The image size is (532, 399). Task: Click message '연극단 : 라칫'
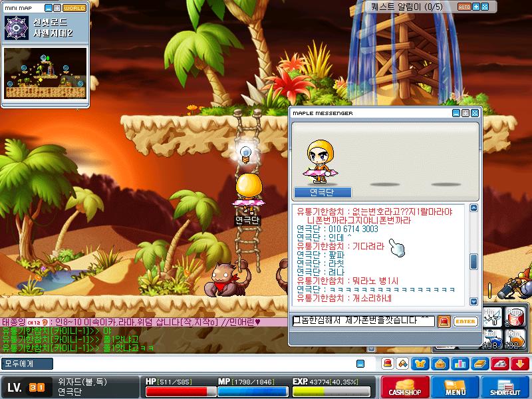point(321,263)
